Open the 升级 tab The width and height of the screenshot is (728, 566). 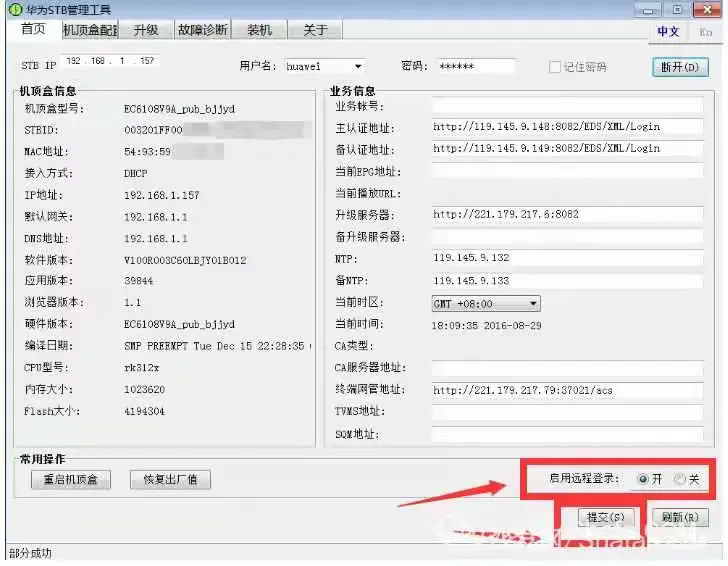coord(146,30)
